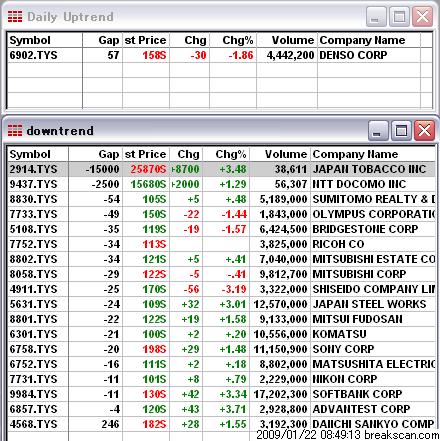Minimize the Daily Uptrend window
This screenshot has height=441, width=440.
pyautogui.click(x=376, y=16)
